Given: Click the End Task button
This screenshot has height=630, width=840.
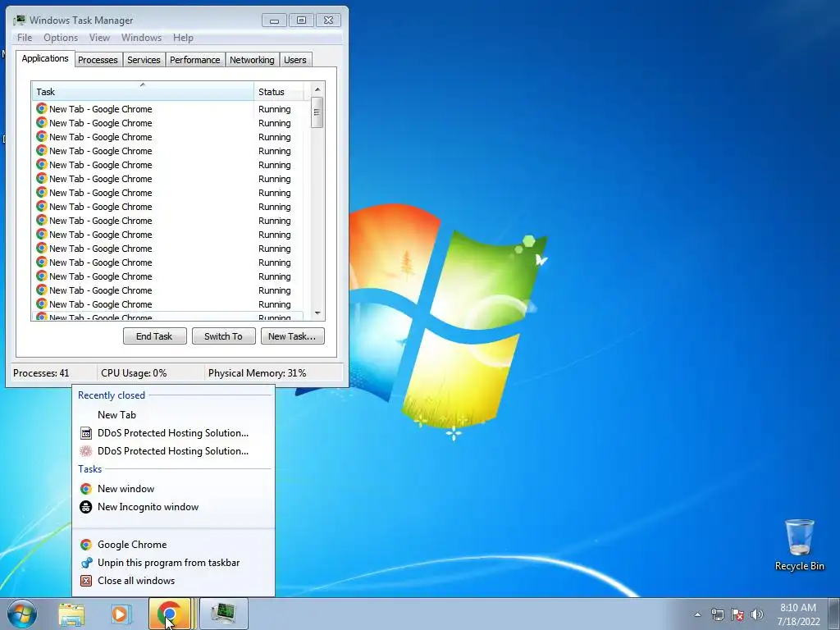Looking at the screenshot, I should point(155,336).
